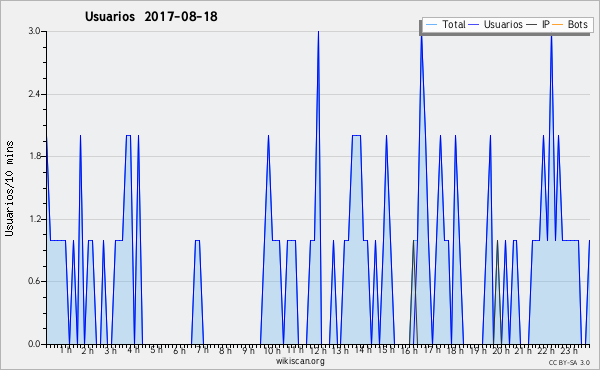Click the '14 h' x-axis label
The height and width of the screenshot is (370, 600).
coord(363,350)
